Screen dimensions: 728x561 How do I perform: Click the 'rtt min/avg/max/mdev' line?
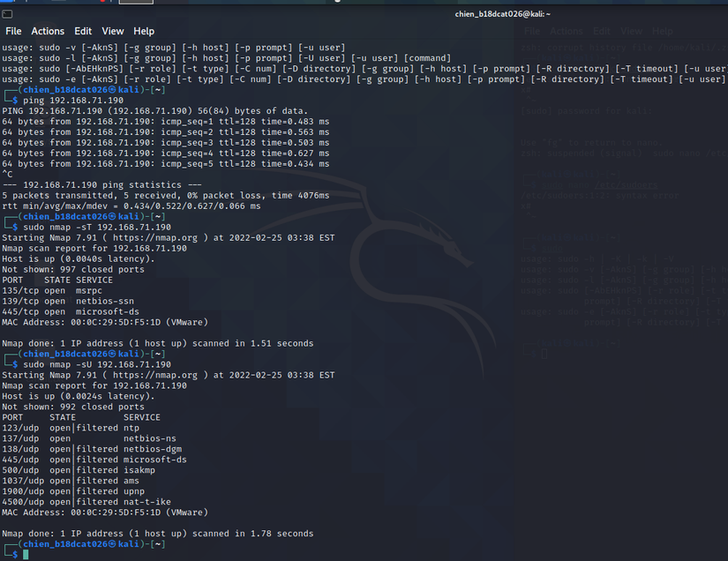pos(131,206)
